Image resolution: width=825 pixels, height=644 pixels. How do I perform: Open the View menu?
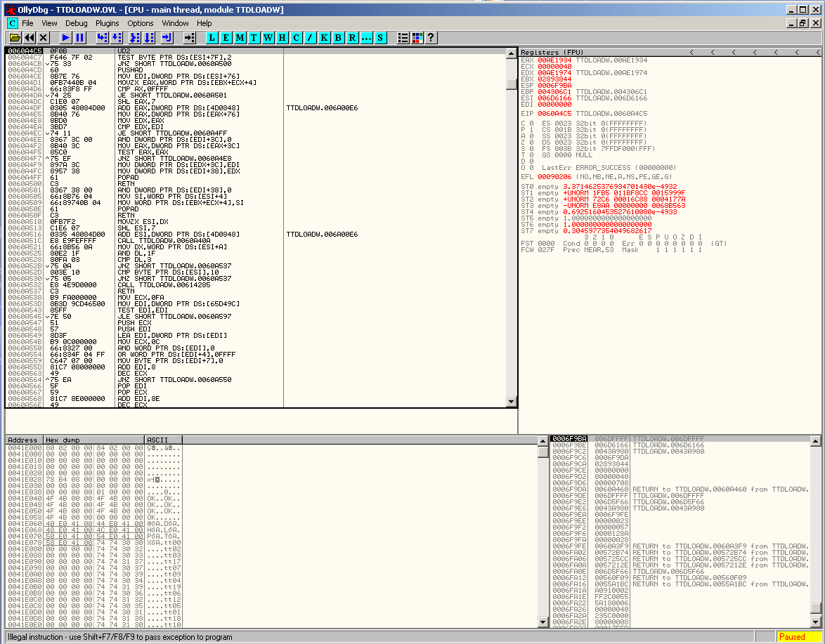point(49,23)
